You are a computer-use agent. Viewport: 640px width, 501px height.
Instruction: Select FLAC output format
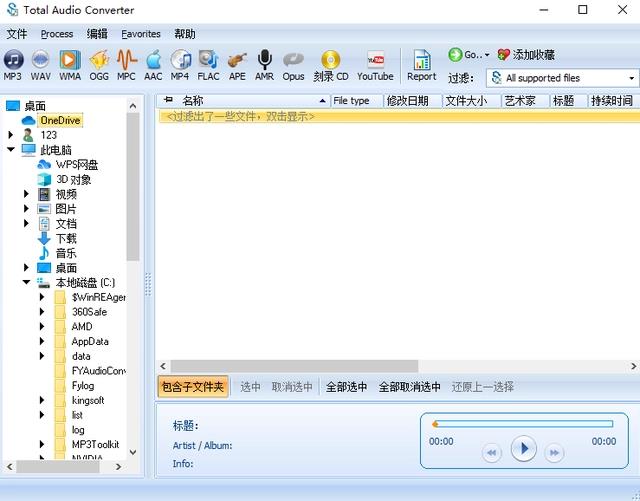(209, 65)
